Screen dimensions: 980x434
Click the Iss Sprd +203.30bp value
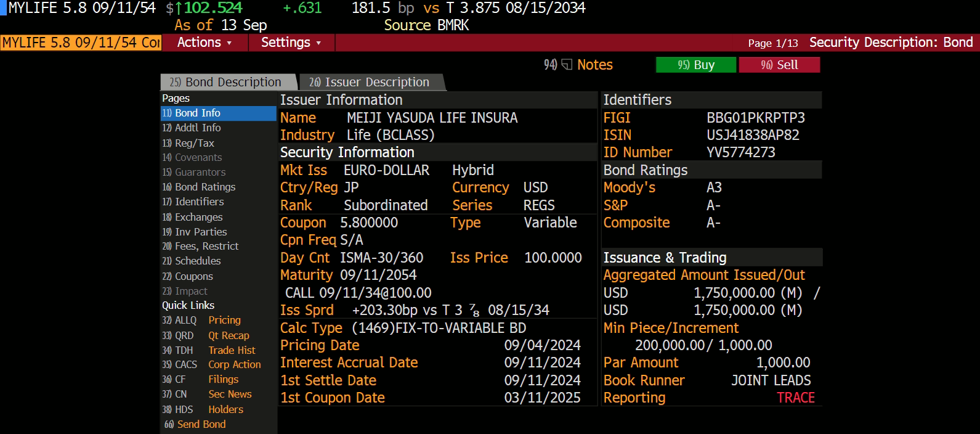pyautogui.click(x=450, y=310)
